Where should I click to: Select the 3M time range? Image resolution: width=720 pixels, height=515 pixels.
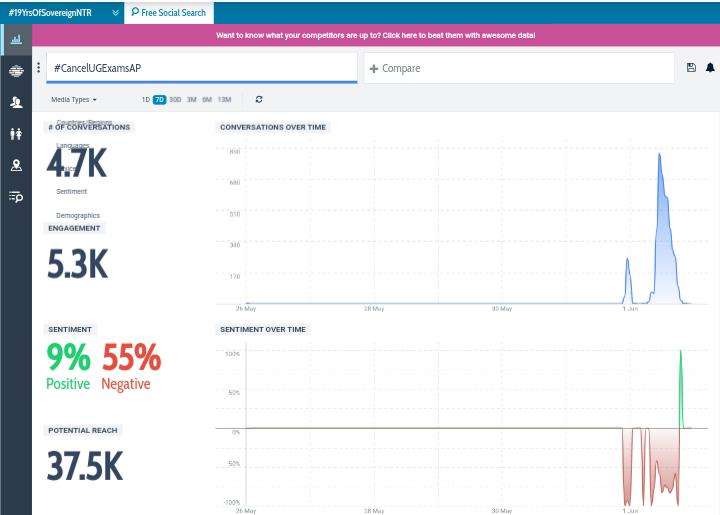tap(191, 99)
